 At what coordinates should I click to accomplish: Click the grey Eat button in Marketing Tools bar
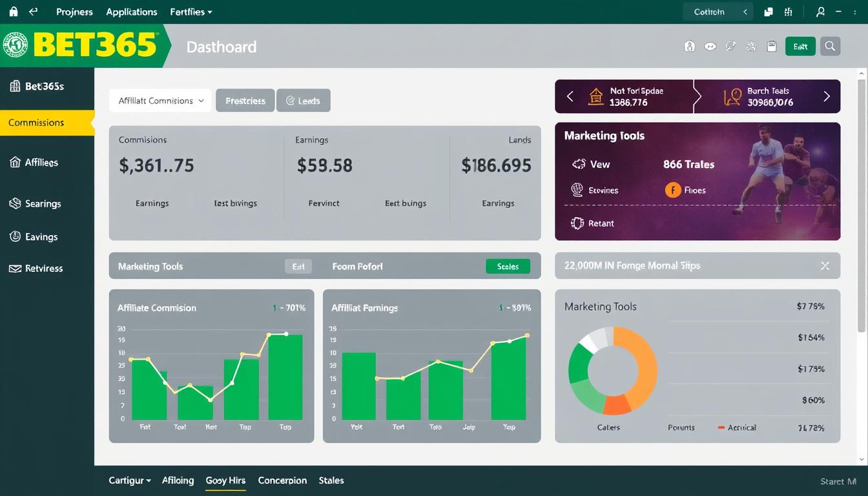point(298,266)
